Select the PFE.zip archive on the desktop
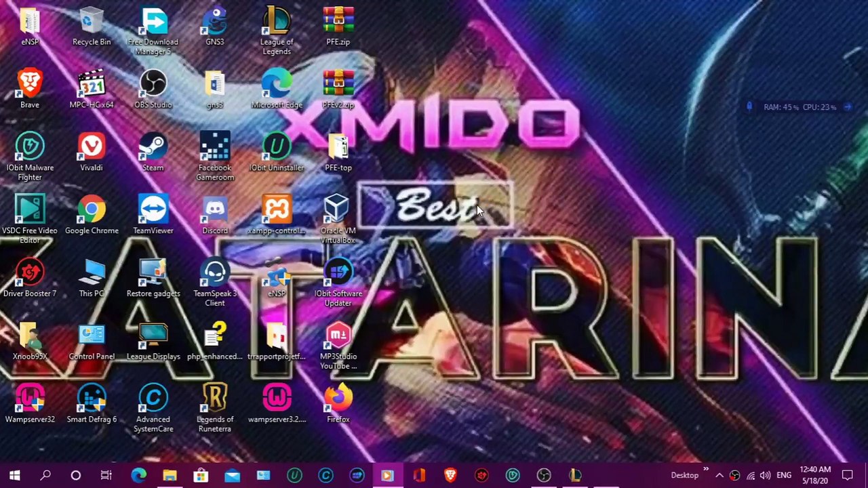 [x=338, y=27]
